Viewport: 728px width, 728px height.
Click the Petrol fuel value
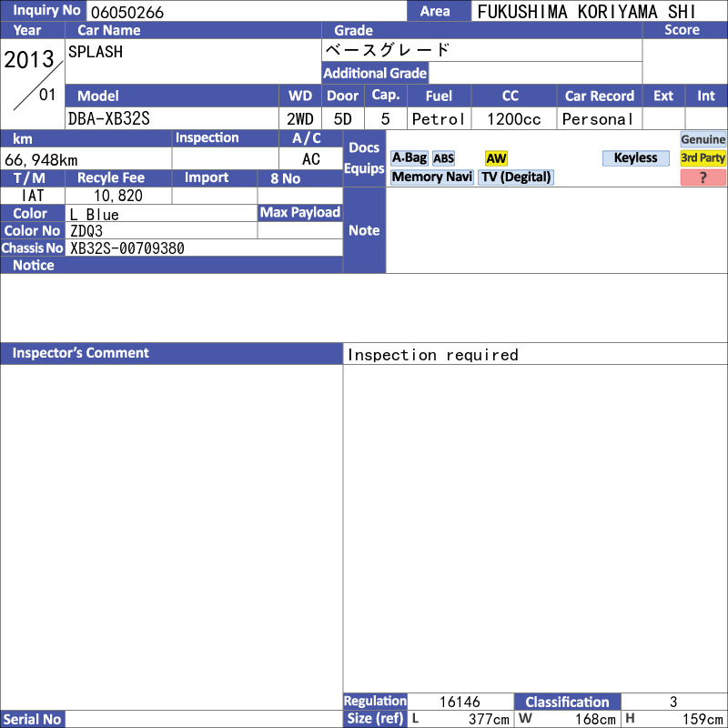pyautogui.click(x=439, y=119)
